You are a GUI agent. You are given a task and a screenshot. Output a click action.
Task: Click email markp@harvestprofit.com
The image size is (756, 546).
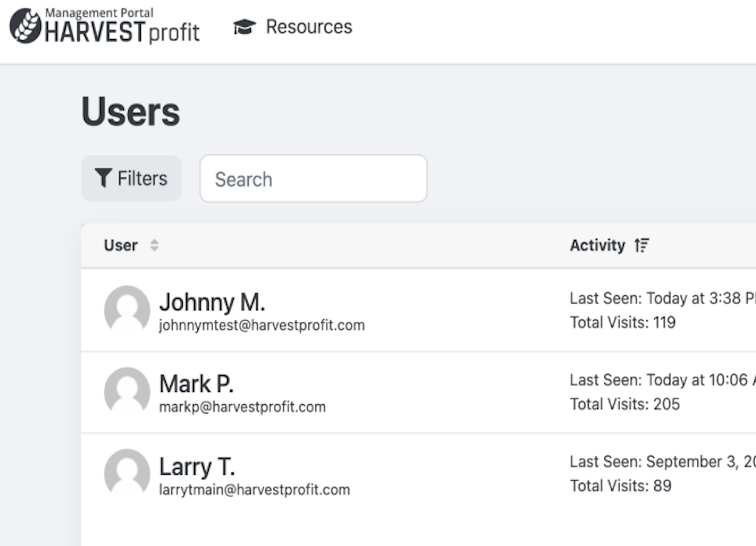click(x=242, y=407)
